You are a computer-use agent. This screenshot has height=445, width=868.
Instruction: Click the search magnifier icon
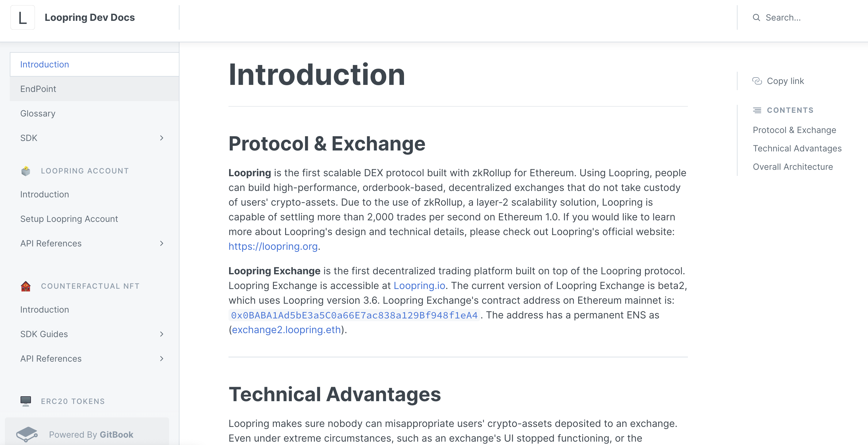757,17
